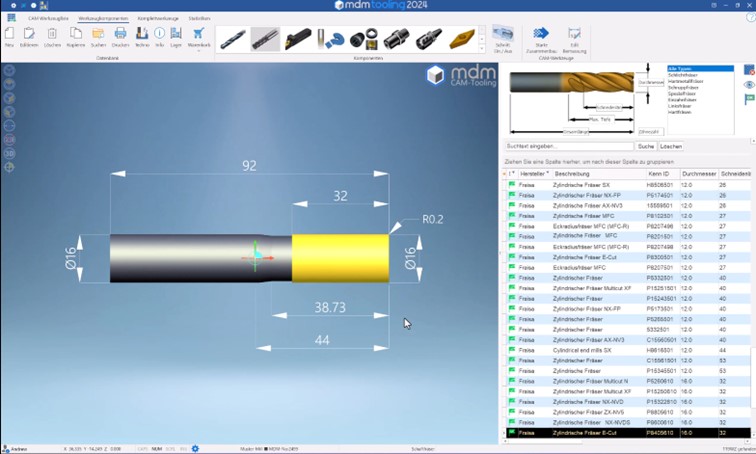This screenshot has height=454, width=756.
Task: Click the component gallery up arrow
Action: (482, 30)
